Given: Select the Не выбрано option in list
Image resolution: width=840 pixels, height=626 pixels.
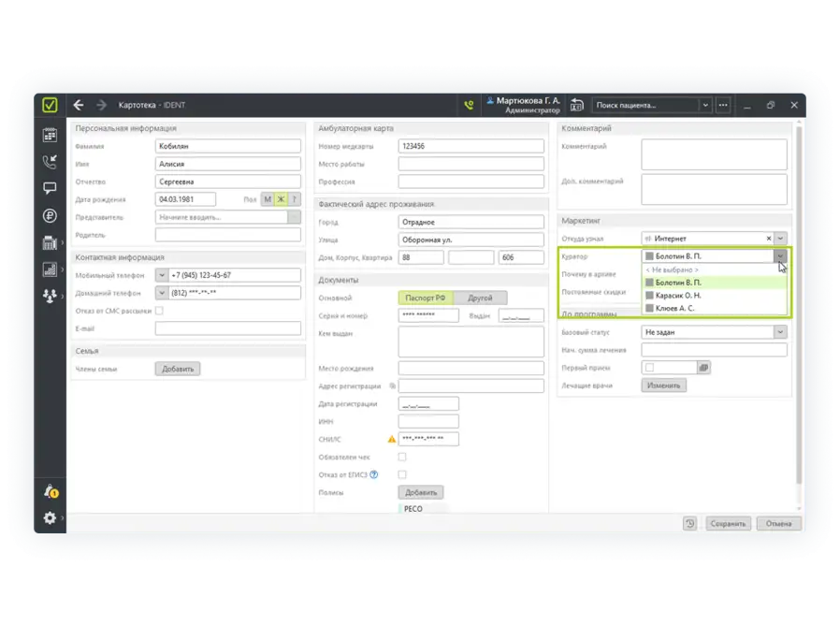Looking at the screenshot, I should [673, 269].
